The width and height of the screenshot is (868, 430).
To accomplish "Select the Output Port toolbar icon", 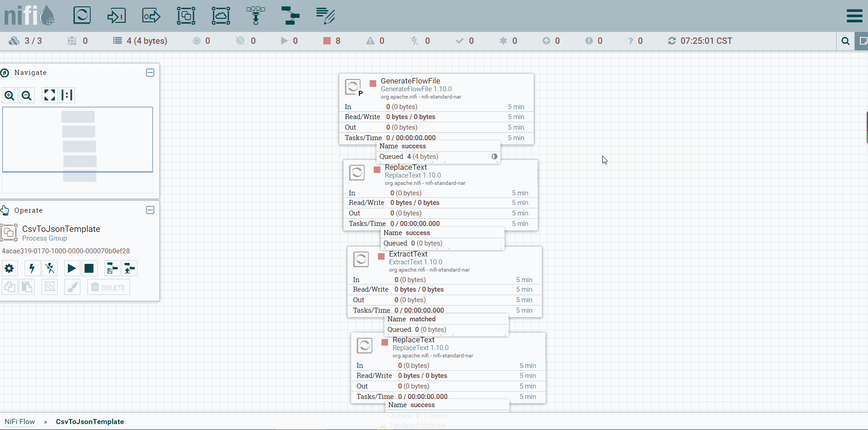I will tap(151, 16).
